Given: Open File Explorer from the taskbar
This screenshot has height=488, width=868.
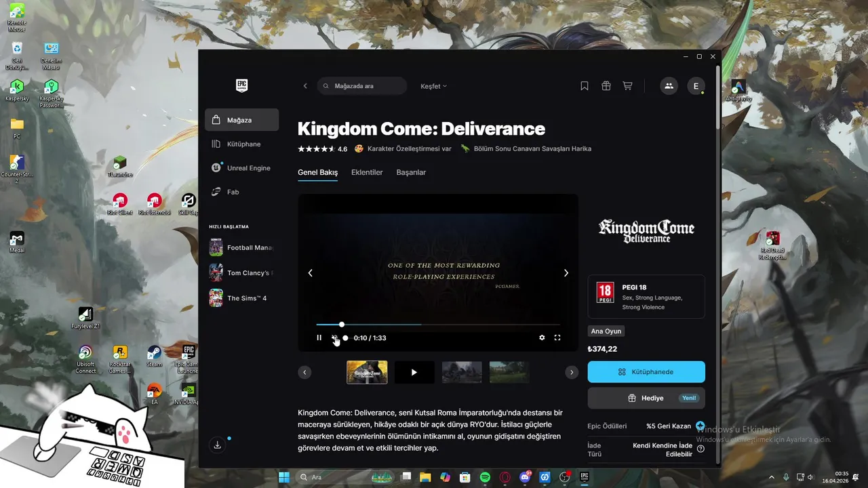Looking at the screenshot, I should point(425,477).
